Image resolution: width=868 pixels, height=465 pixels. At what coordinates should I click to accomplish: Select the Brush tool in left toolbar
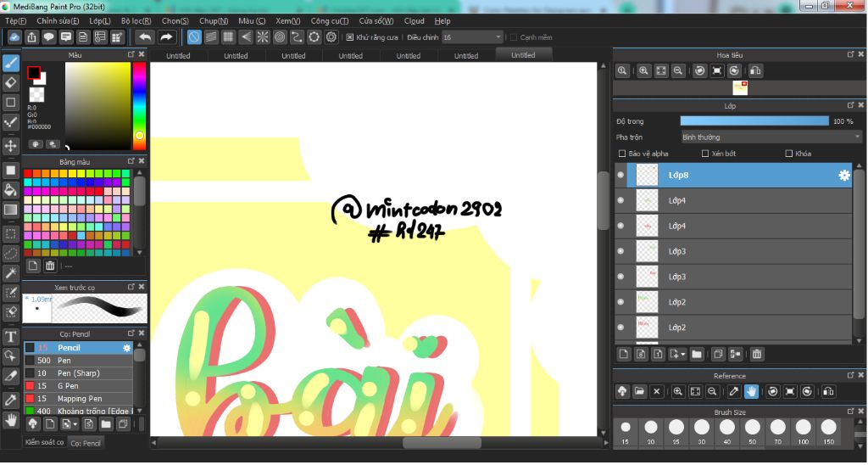(10, 63)
